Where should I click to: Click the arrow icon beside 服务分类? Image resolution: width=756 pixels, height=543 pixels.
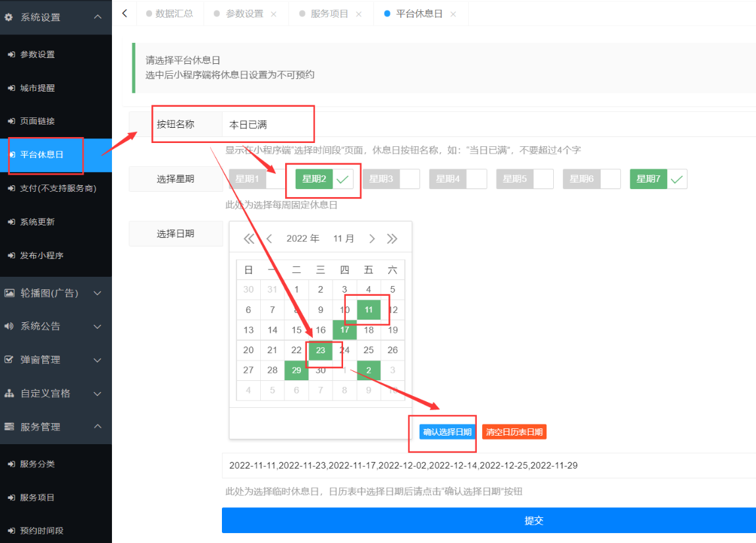click(12, 464)
